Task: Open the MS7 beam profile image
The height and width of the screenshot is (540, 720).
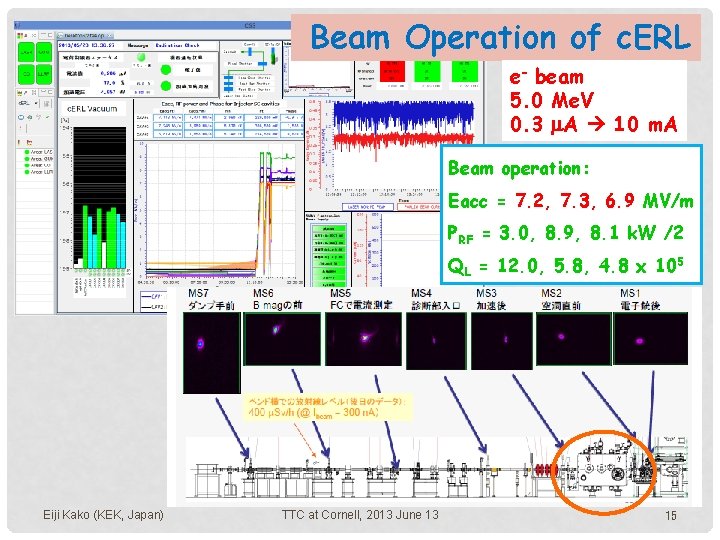Action: click(x=212, y=353)
